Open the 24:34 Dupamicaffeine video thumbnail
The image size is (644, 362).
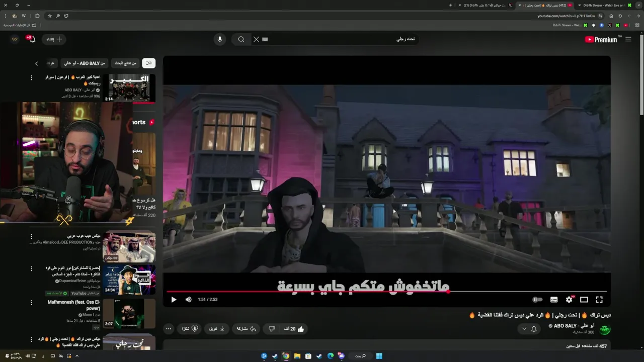(x=129, y=280)
